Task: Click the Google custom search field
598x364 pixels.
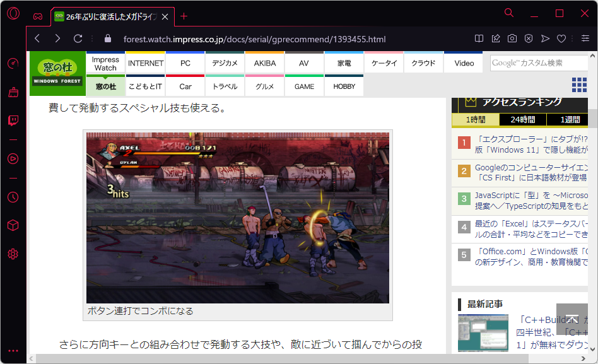Action: tap(538, 62)
